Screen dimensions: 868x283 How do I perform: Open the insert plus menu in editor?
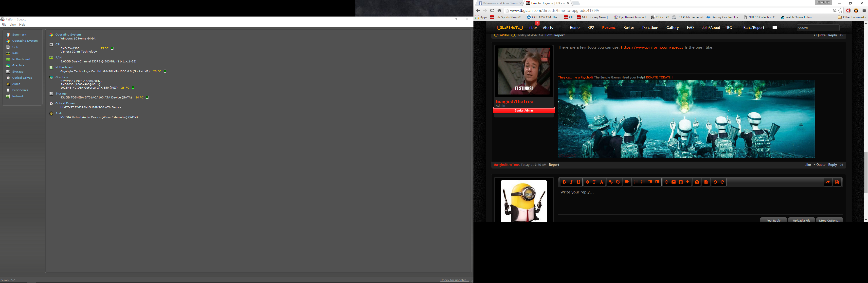[x=687, y=182]
